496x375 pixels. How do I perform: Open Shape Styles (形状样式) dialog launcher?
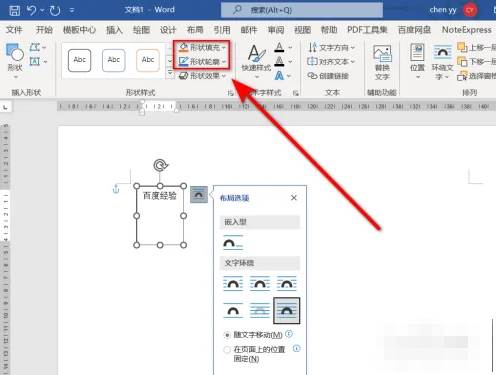point(230,93)
